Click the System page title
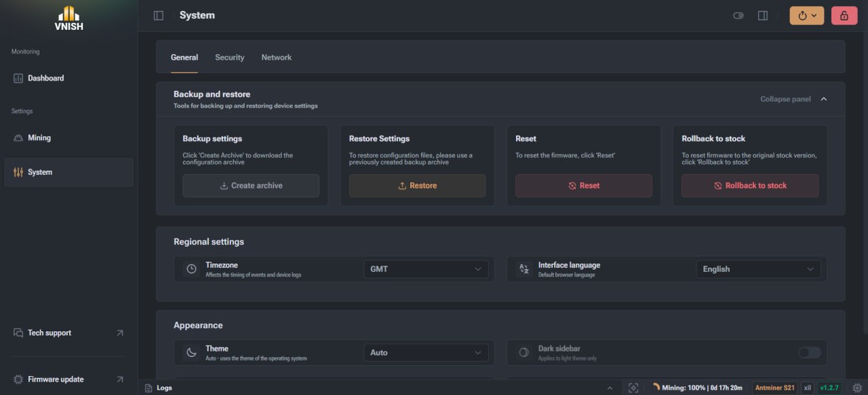 point(197,16)
